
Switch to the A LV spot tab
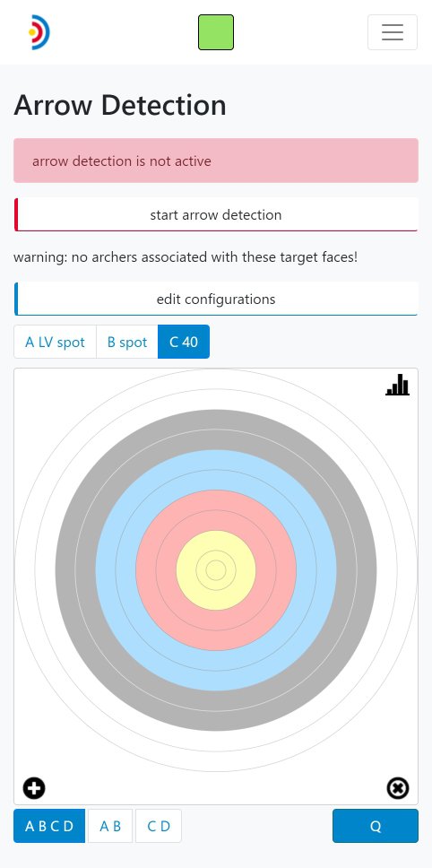click(56, 342)
